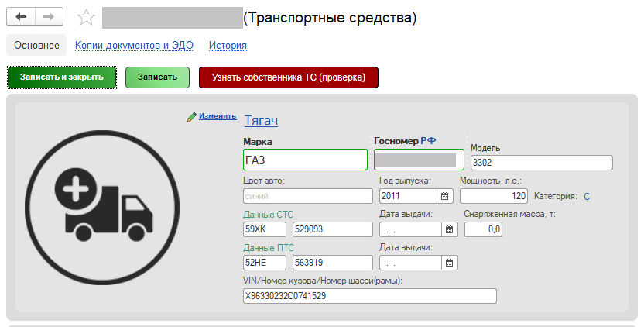Focus the ПТС Дата выдачи date field

(x=411, y=263)
